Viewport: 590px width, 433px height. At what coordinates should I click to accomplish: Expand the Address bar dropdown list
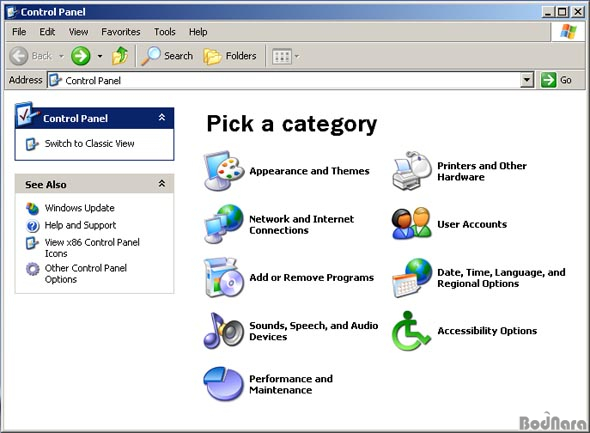[527, 80]
